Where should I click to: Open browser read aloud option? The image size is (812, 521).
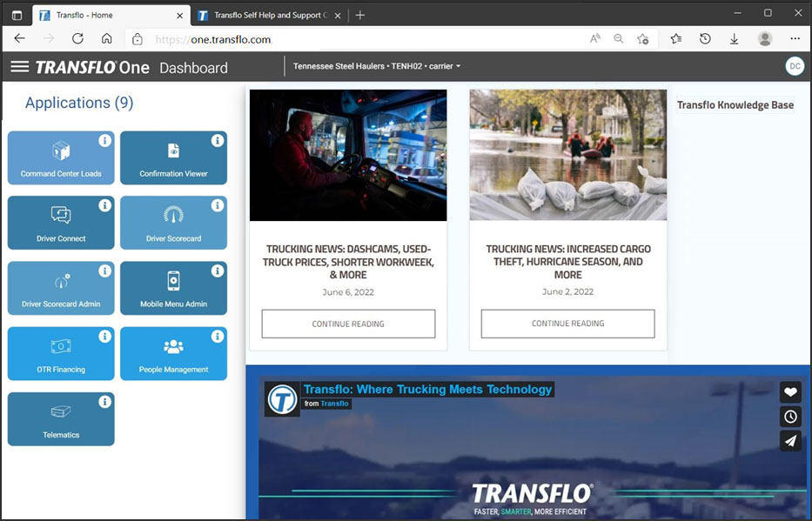[595, 39]
